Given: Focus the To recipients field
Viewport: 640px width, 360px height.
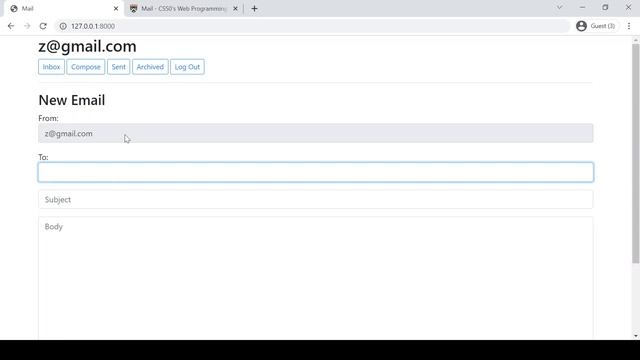Looking at the screenshot, I should (x=316, y=172).
